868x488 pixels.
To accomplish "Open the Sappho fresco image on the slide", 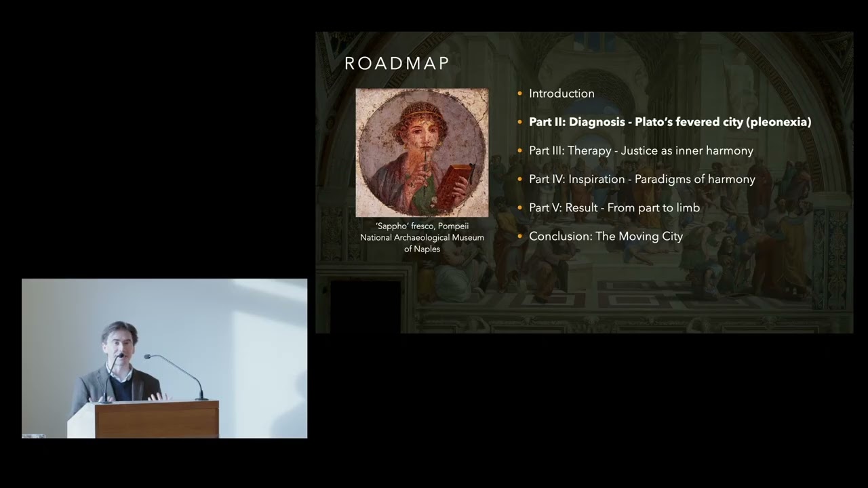I will click(x=422, y=152).
